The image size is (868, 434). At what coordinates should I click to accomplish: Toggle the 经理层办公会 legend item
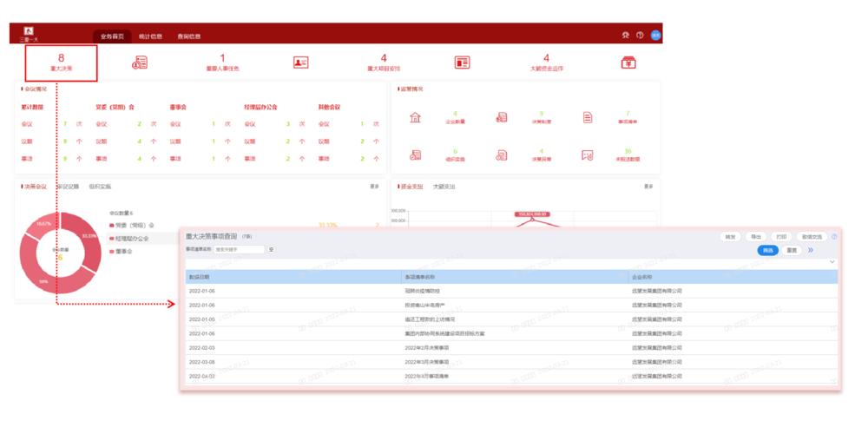[131, 238]
